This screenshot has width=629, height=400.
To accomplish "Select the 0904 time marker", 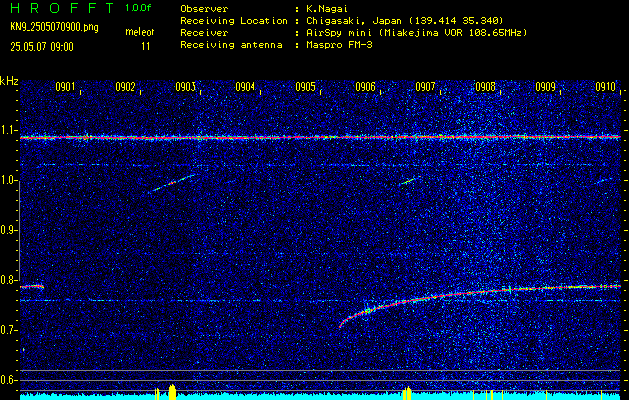I will pos(245,87).
